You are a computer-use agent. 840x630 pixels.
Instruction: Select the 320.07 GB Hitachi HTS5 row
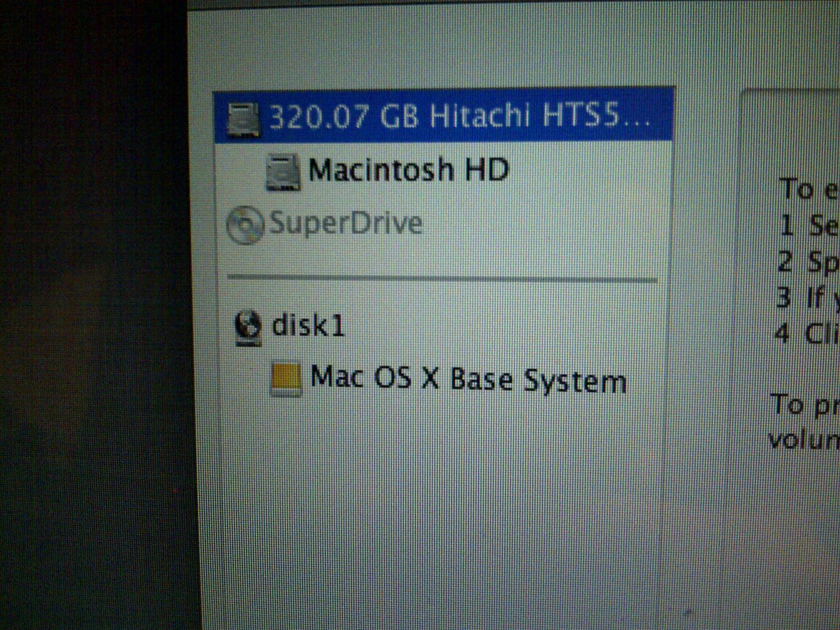[444, 115]
